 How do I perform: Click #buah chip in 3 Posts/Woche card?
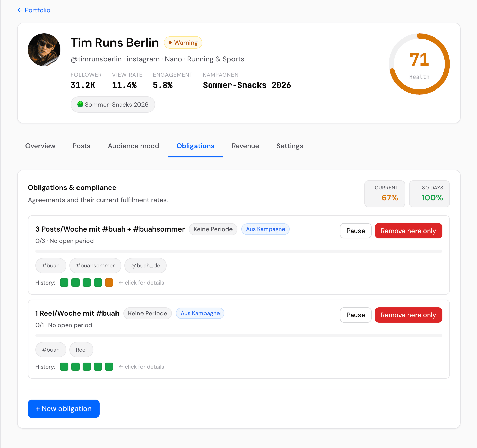(51, 266)
